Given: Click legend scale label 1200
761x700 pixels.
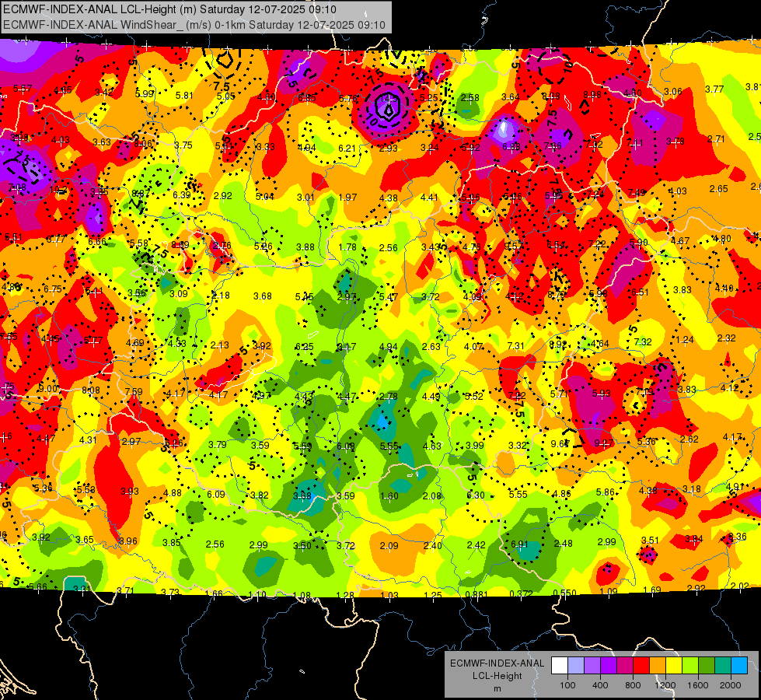Looking at the screenshot, I should click(x=665, y=685).
